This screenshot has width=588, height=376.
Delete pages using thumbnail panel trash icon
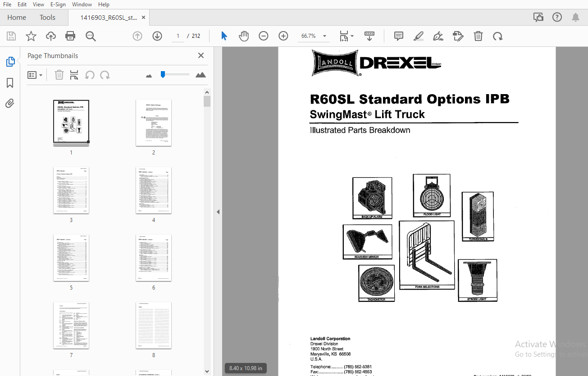[x=59, y=75]
